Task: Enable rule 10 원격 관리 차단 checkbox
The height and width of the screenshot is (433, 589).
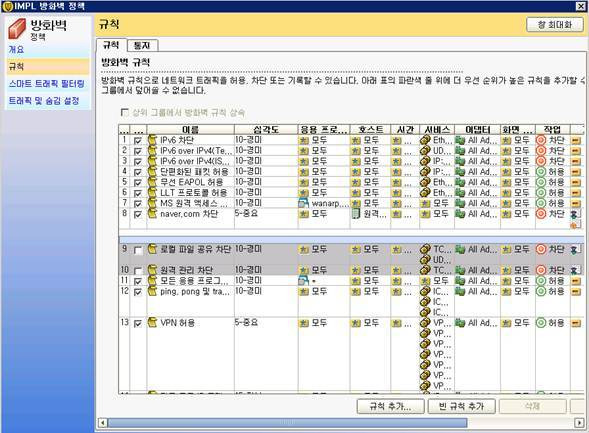Action: (138, 271)
